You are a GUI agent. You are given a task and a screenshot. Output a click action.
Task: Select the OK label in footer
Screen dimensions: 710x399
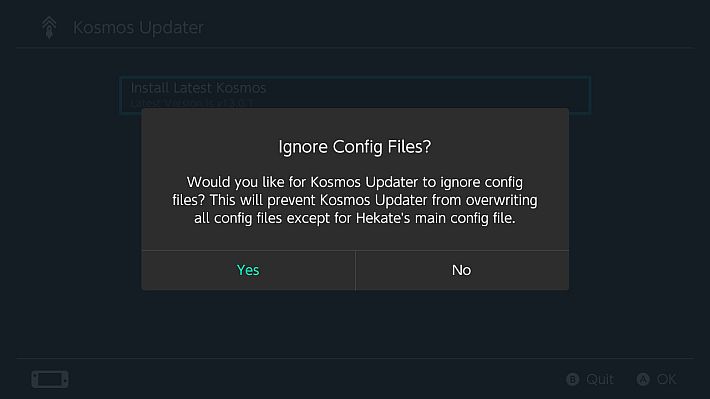tap(667, 379)
